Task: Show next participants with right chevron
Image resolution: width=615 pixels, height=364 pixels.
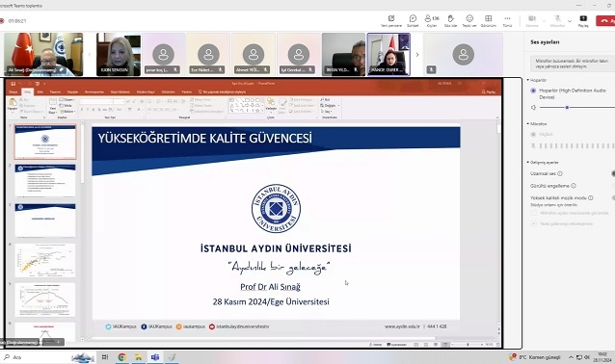Action: tap(417, 55)
